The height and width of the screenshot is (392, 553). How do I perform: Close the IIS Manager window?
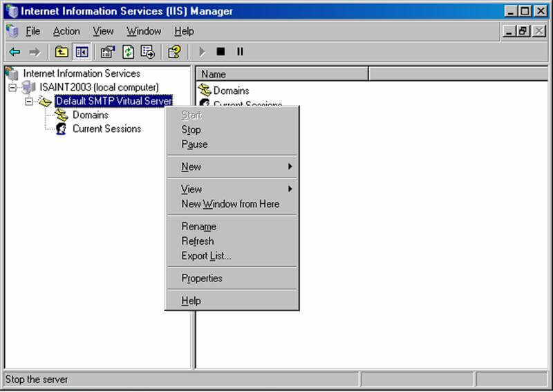tap(541, 11)
